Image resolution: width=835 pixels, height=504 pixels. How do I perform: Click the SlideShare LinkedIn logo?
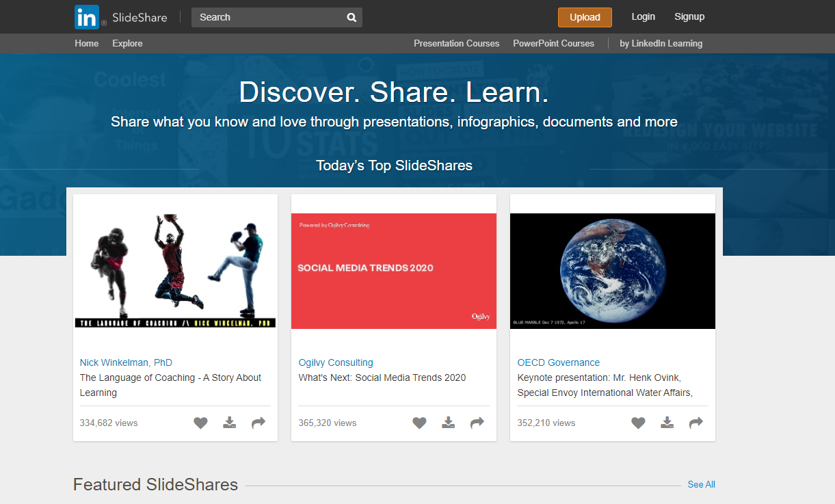click(x=88, y=17)
